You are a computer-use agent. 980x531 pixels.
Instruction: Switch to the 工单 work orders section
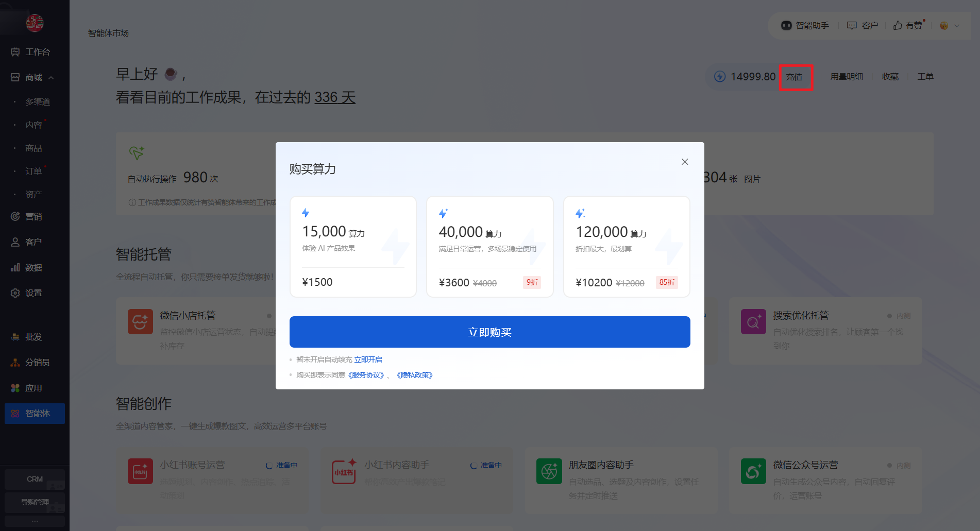925,76
